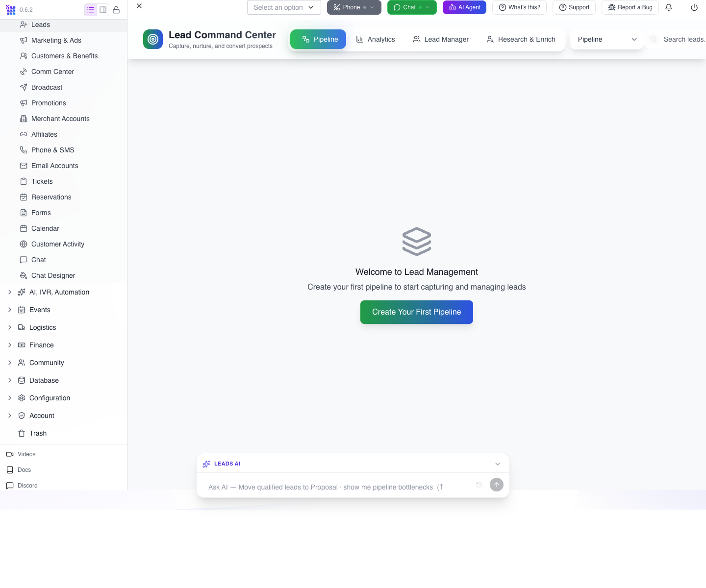This screenshot has height=588, width=706.
Task: Open the AI Agent button
Action: click(465, 7)
